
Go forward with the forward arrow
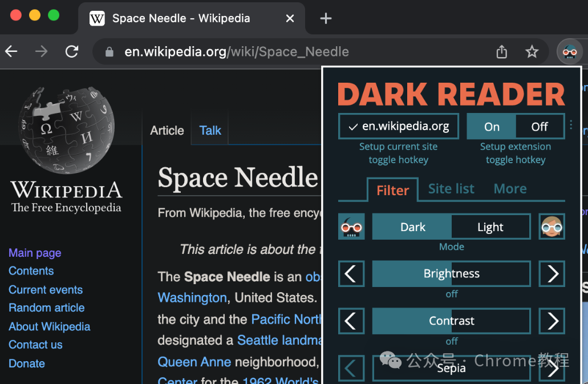[x=41, y=51]
